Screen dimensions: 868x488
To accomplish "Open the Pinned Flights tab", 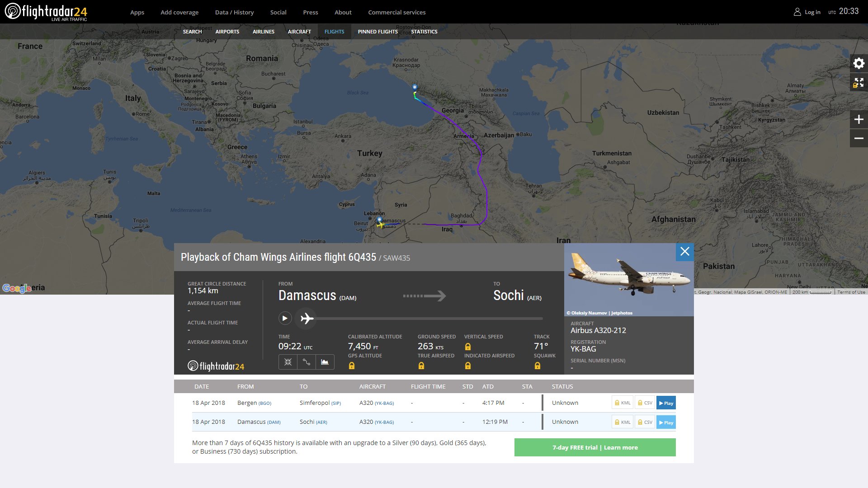I will pos(377,32).
